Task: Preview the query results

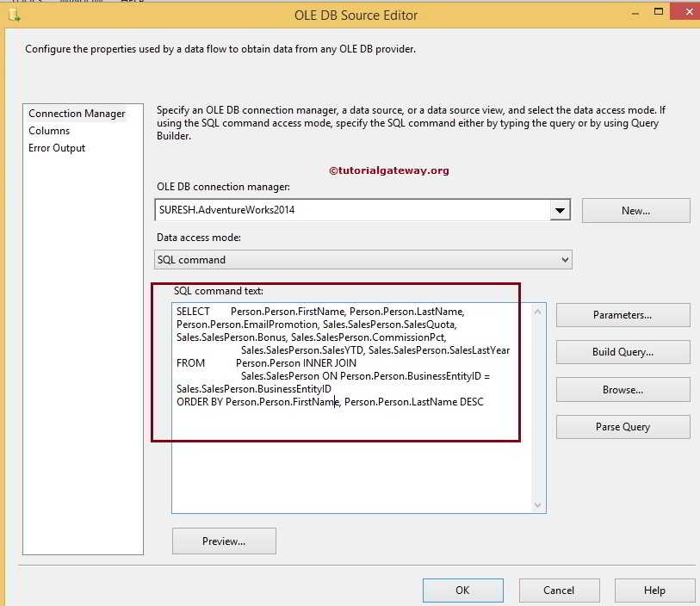Action: click(x=224, y=541)
